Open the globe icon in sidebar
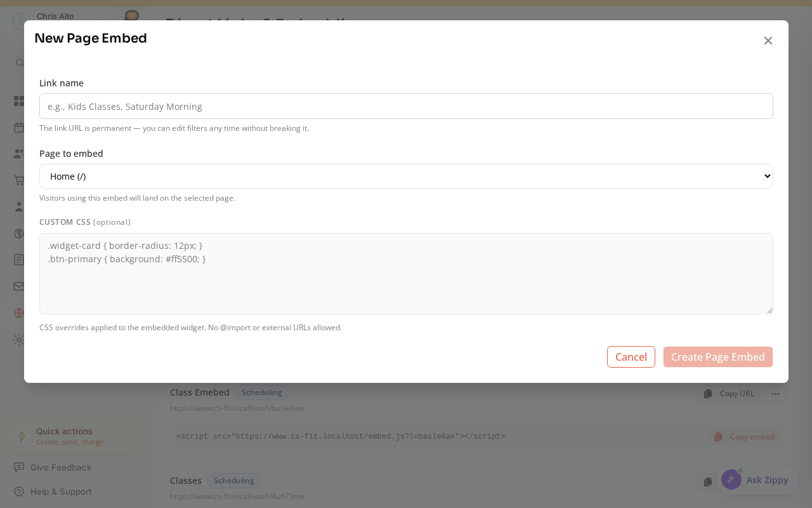The width and height of the screenshot is (812, 508). click(19, 313)
